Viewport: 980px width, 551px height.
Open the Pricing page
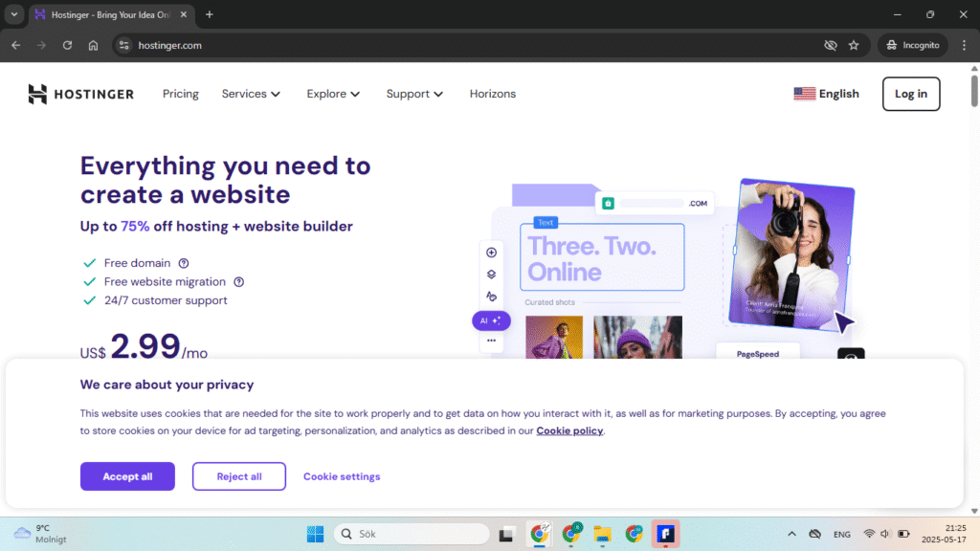(181, 94)
